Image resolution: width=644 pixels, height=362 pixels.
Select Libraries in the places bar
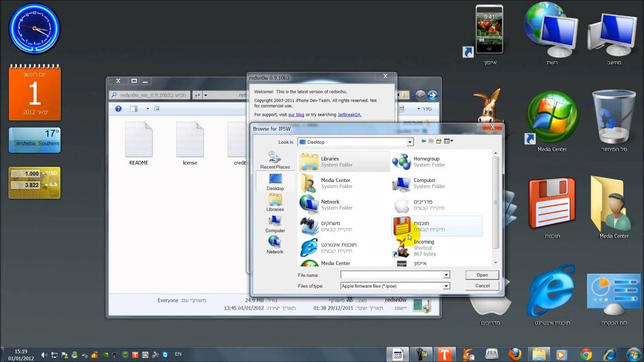(x=275, y=203)
